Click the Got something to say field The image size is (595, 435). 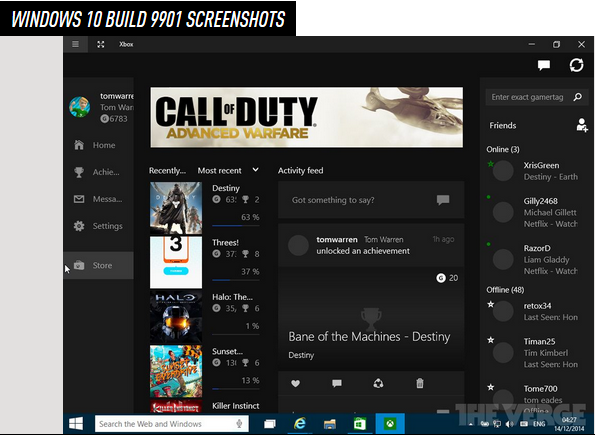[371, 200]
